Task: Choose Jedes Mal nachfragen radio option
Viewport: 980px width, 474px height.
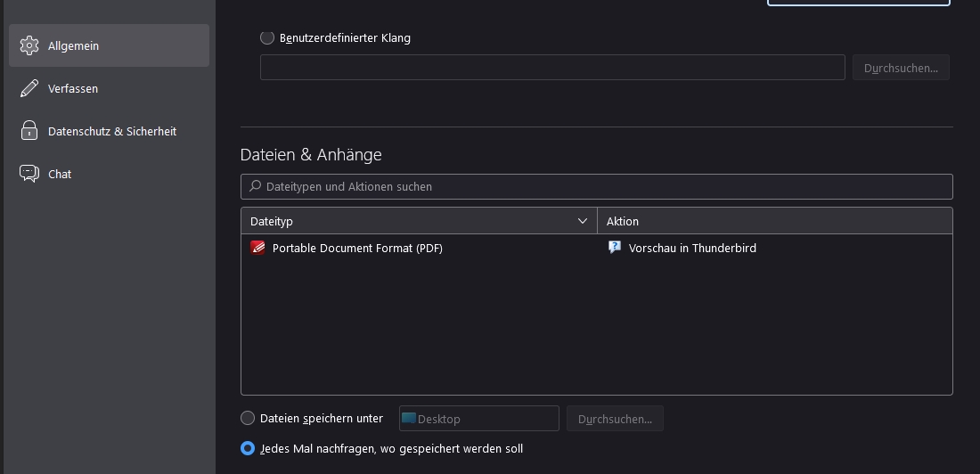Action: coord(248,448)
